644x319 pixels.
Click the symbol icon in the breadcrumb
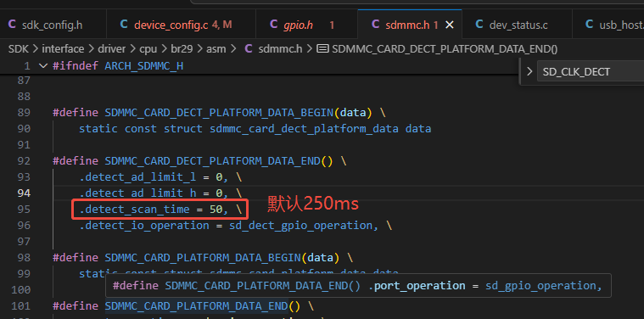pyautogui.click(x=323, y=49)
